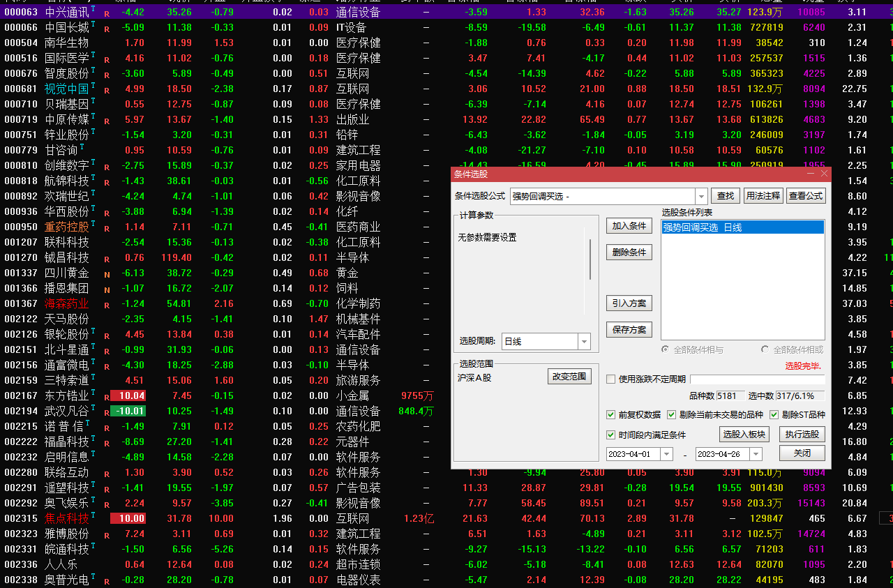Click 改变范围 to change stock range
Screen dimensions: 893x588
tap(568, 376)
